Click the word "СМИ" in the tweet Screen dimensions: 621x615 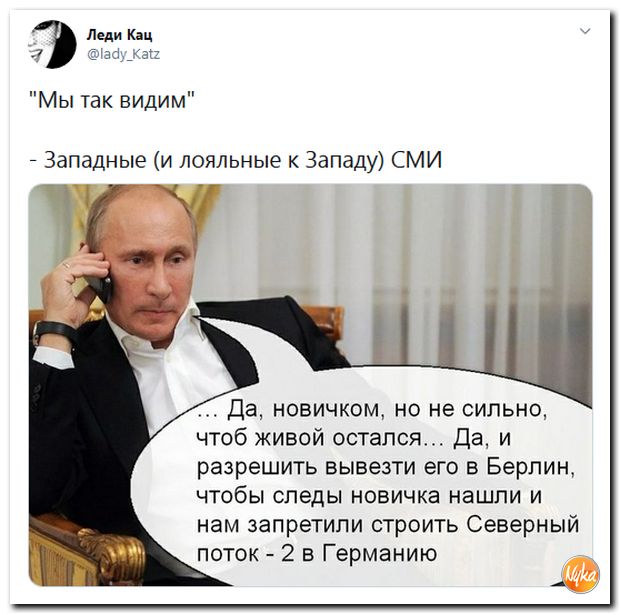416,160
